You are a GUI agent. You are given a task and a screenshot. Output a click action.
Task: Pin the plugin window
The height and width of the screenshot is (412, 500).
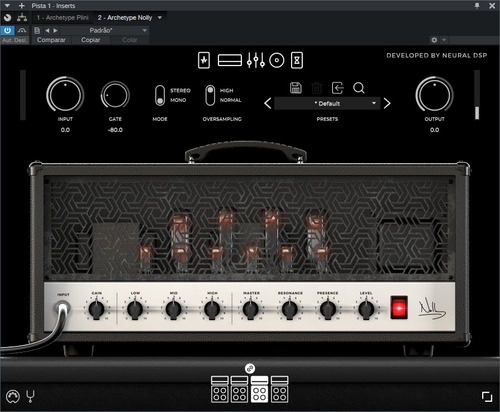[477, 6]
